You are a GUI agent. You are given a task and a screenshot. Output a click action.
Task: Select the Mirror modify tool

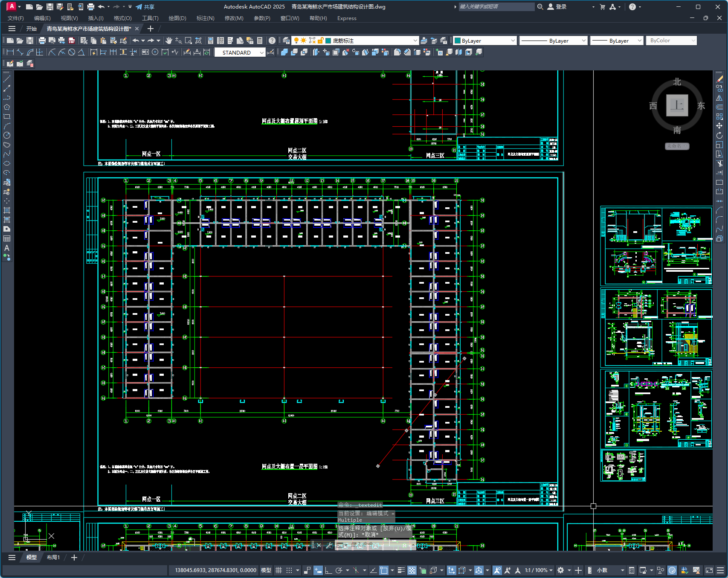(x=719, y=98)
